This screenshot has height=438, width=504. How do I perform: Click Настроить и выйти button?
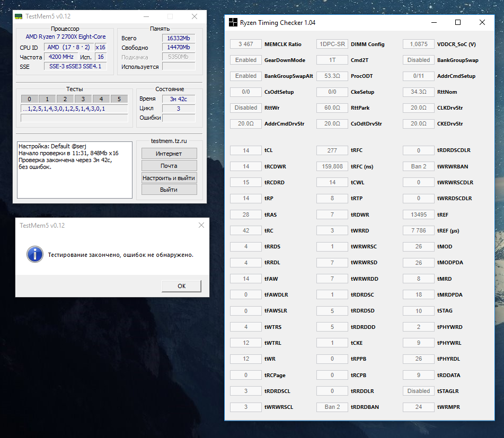coord(169,178)
